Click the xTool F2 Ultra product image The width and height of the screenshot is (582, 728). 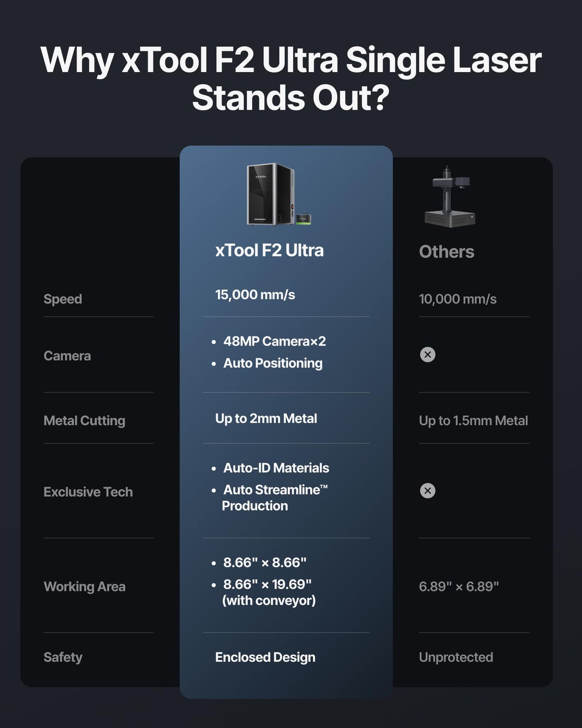[x=278, y=194]
